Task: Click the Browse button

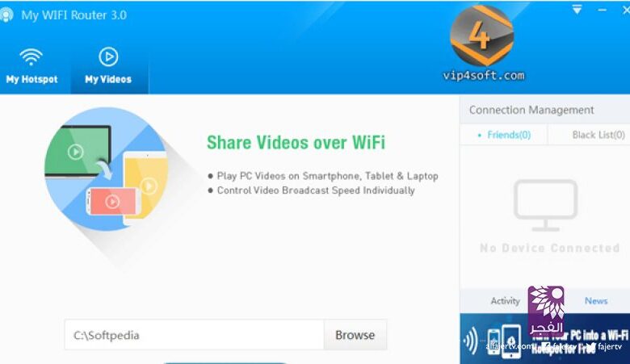Action: tap(355, 335)
